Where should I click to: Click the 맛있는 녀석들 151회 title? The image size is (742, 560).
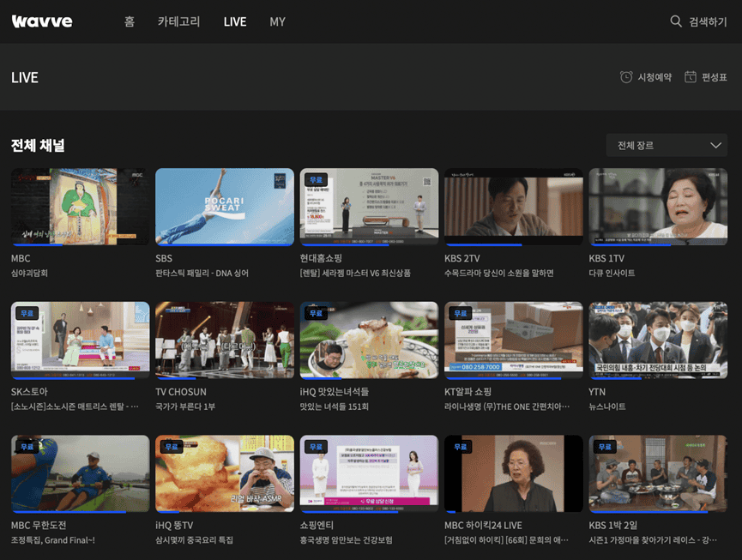click(x=335, y=406)
